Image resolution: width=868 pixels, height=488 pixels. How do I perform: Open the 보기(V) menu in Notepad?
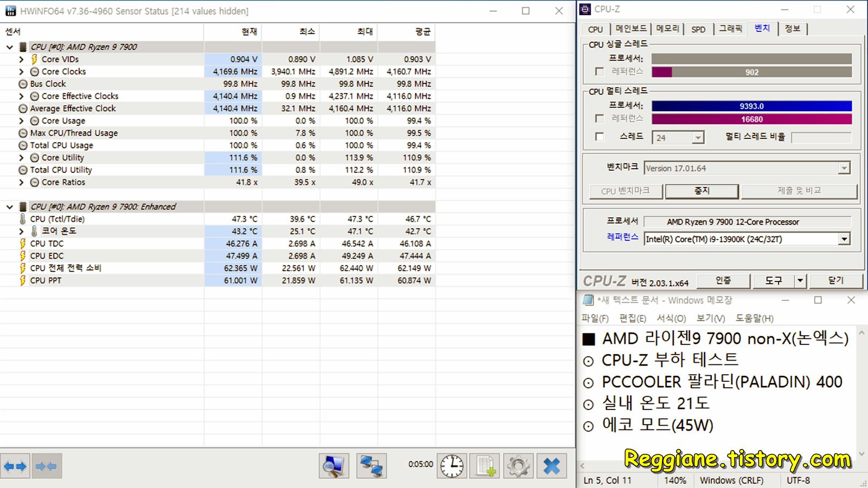(711, 318)
